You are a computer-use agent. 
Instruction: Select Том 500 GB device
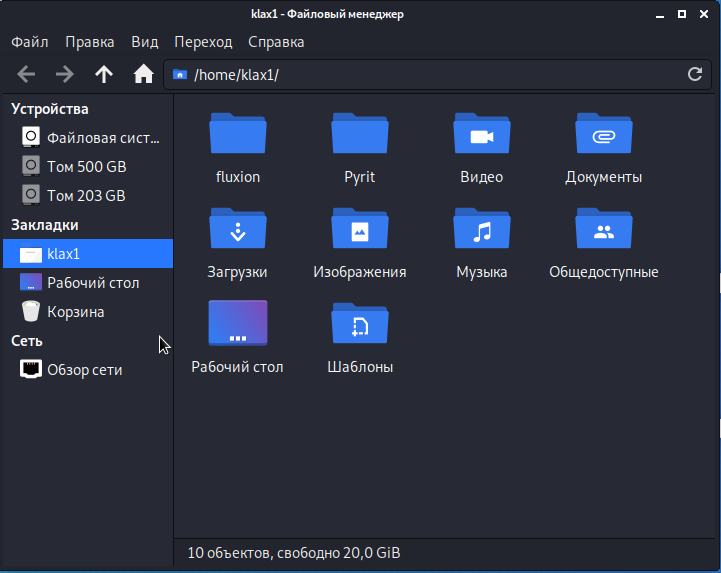click(86, 166)
